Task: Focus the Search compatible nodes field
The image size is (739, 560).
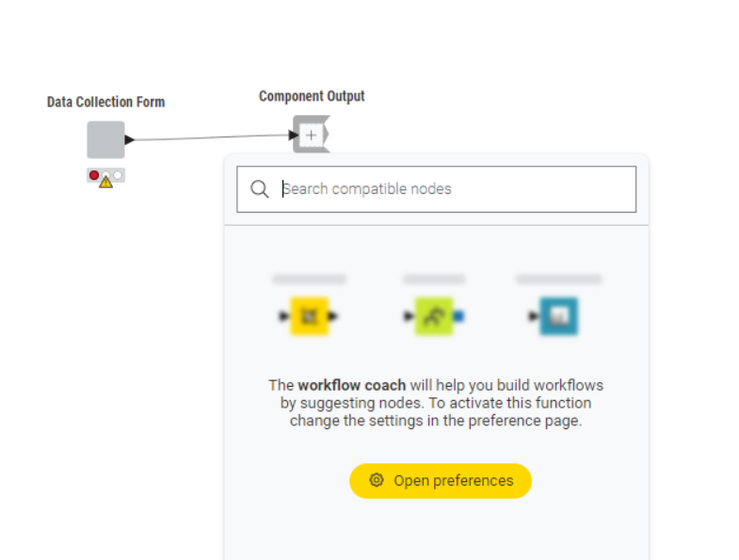Action: [437, 189]
